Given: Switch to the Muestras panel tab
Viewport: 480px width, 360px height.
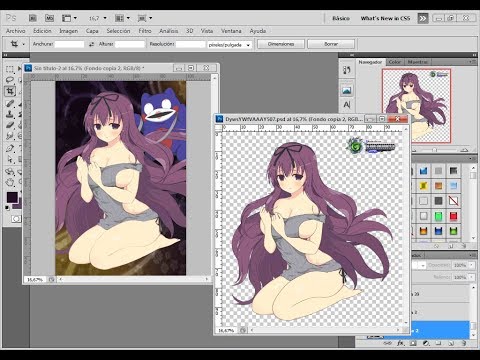Looking at the screenshot, I should [x=417, y=62].
